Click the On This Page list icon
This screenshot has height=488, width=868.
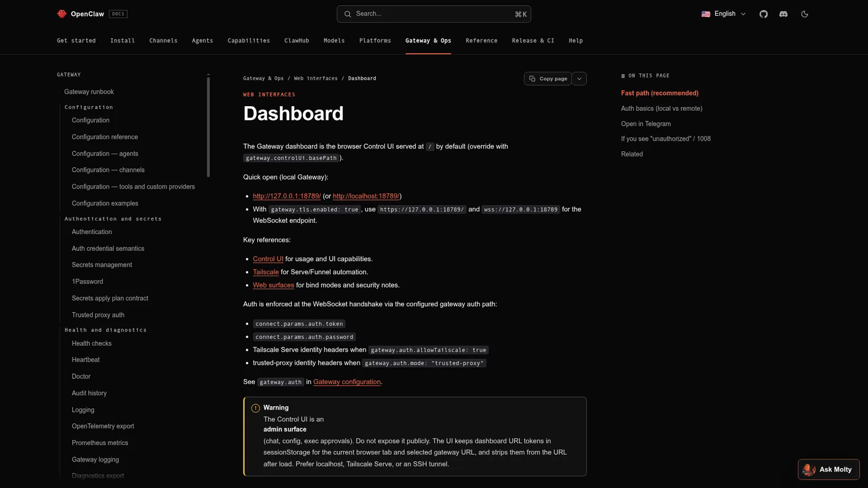(623, 76)
